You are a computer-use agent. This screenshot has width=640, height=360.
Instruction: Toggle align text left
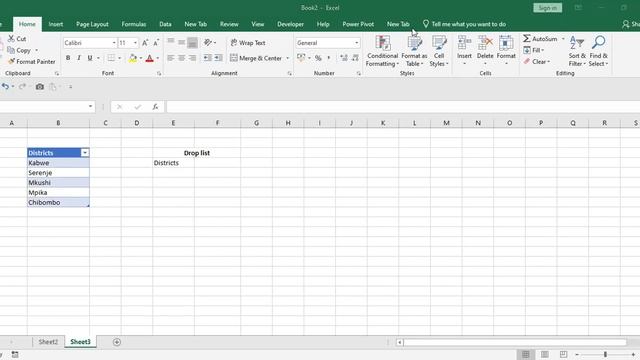point(171,58)
